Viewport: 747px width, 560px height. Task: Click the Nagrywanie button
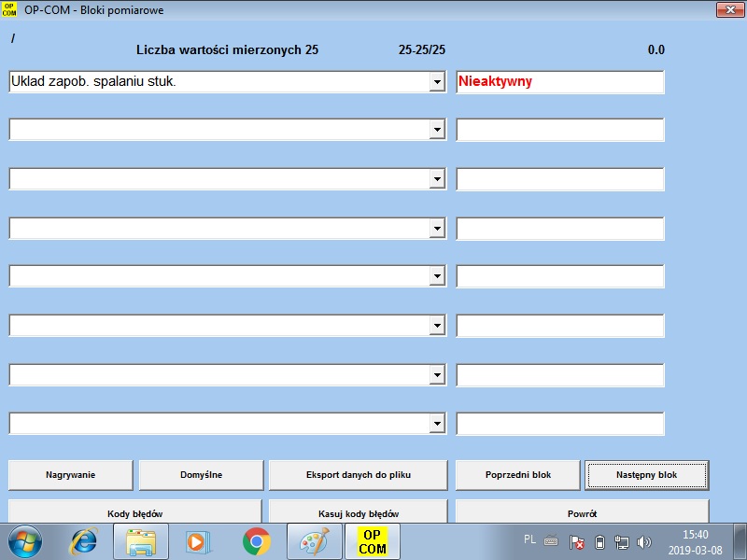[x=71, y=475]
